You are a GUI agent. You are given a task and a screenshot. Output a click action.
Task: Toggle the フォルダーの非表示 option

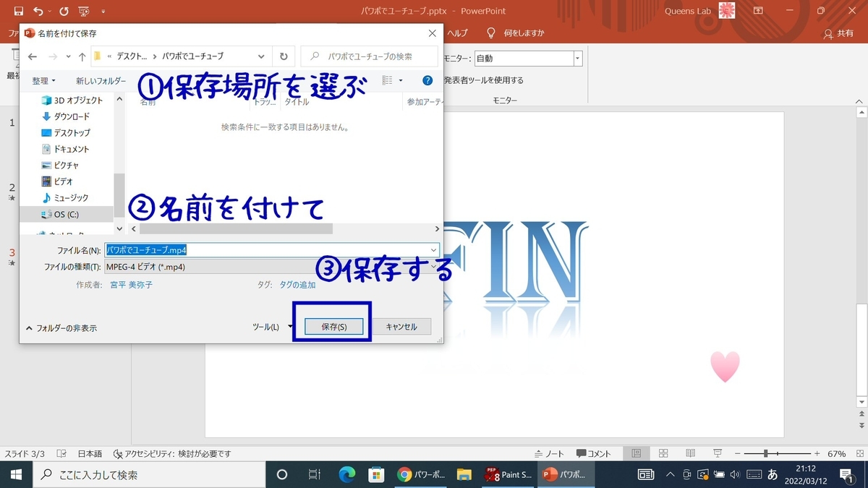[61, 327]
